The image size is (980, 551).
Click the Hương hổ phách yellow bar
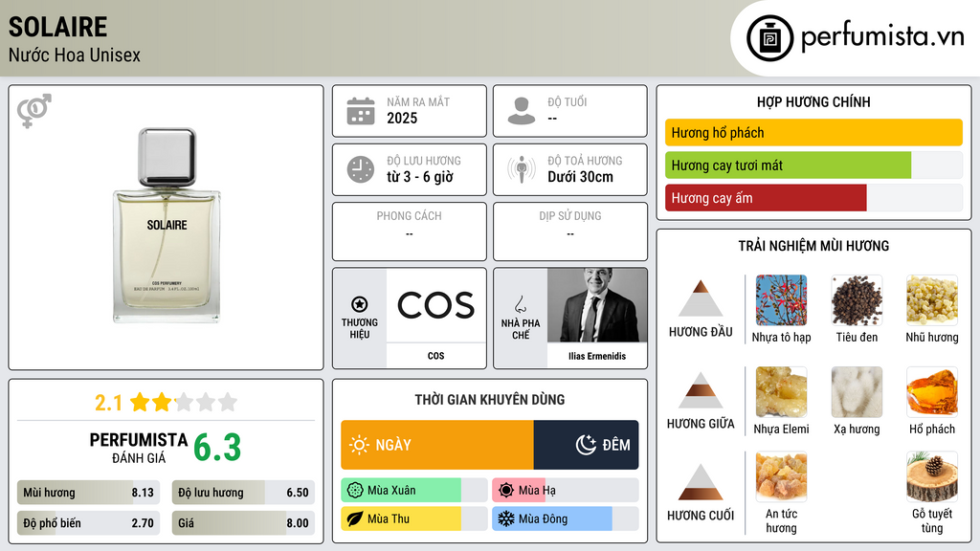(813, 132)
